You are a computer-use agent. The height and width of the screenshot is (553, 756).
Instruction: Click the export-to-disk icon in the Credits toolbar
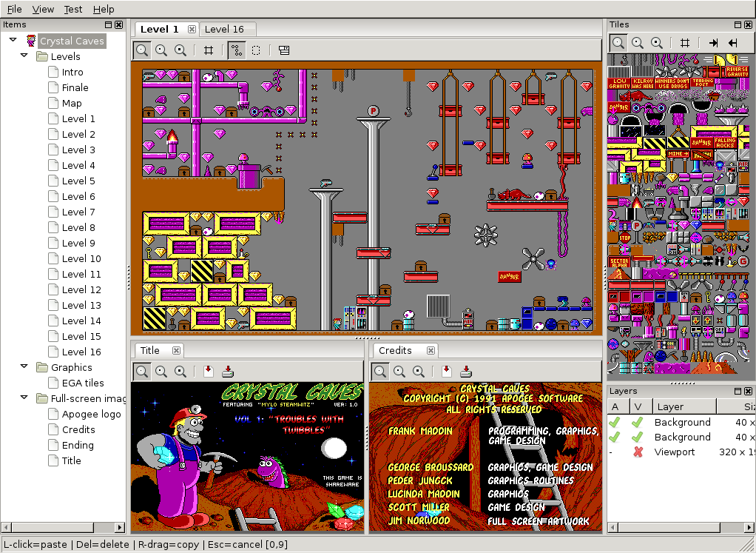[466, 371]
